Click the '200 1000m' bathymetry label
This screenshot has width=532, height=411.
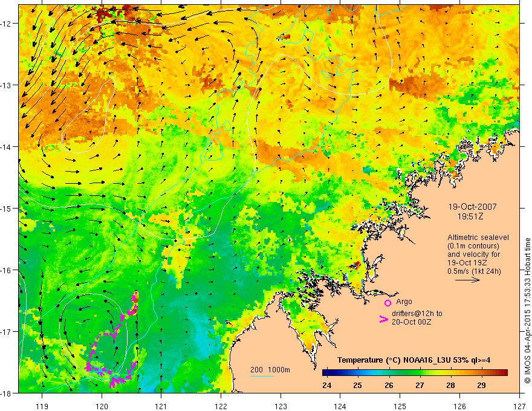pyautogui.click(x=270, y=370)
